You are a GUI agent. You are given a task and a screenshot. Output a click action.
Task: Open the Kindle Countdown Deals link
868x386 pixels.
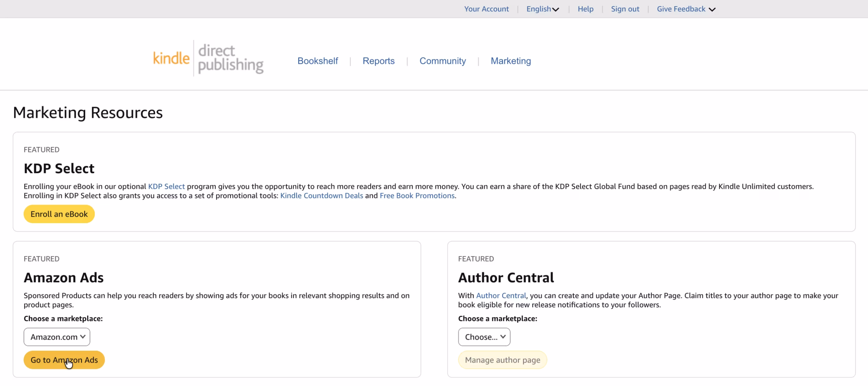tap(322, 195)
